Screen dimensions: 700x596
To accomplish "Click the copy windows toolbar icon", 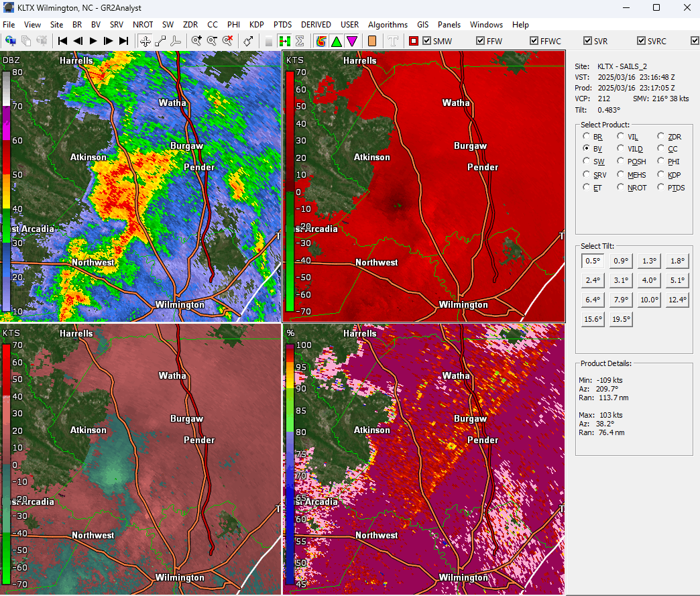I will pyautogui.click(x=26, y=41).
